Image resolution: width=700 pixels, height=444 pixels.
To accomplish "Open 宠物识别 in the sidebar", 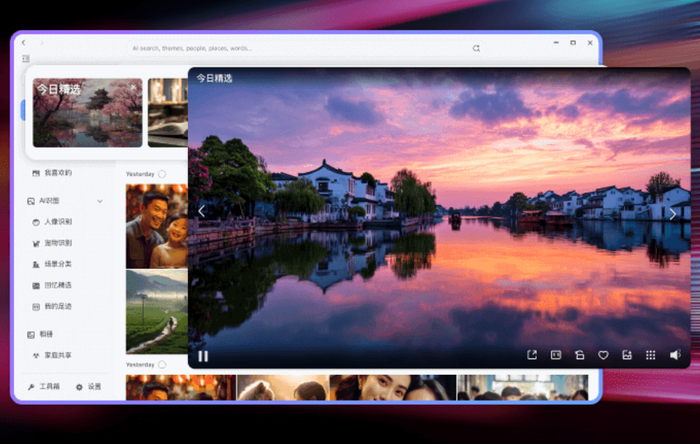I will click(x=58, y=243).
